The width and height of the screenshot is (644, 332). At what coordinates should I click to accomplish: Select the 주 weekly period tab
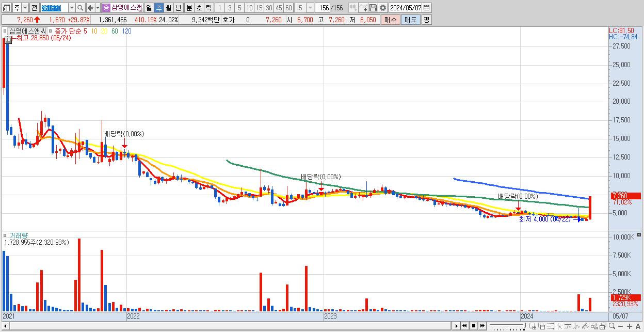pyautogui.click(x=158, y=8)
